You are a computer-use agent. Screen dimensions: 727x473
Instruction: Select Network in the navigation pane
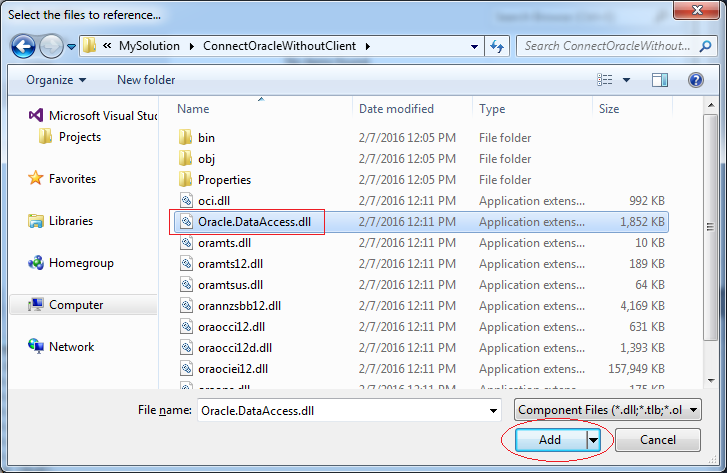point(61,347)
